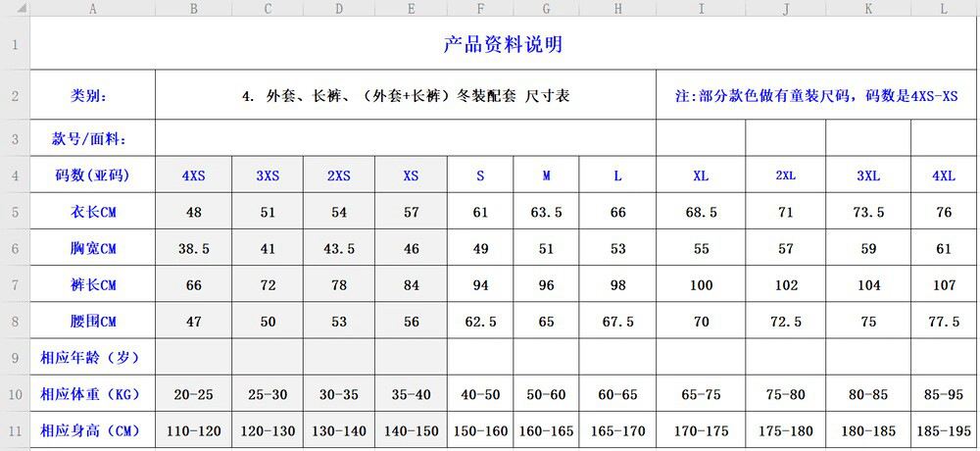Click the 码数(亚码) row label

(x=92, y=175)
